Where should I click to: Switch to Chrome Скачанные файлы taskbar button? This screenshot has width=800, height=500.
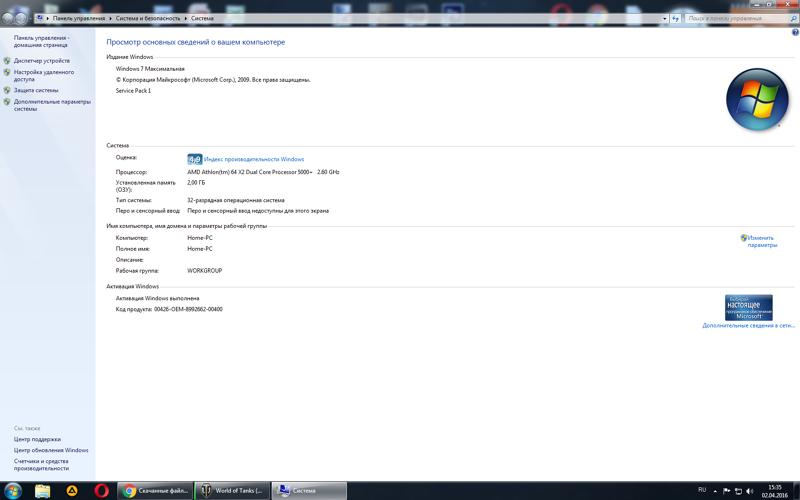pyautogui.click(x=155, y=491)
